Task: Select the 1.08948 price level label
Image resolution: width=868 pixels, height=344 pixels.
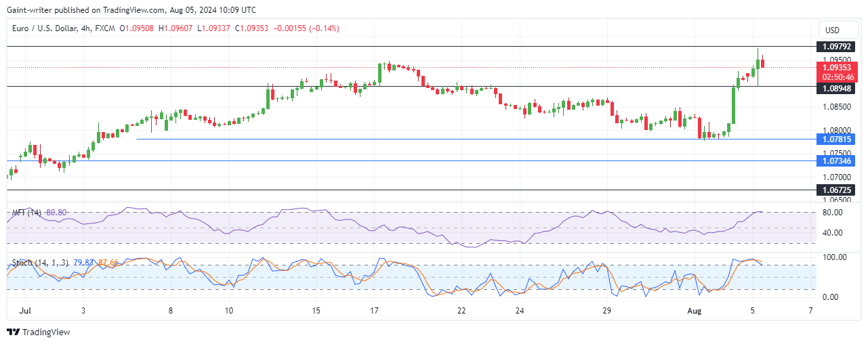Action: [x=837, y=88]
